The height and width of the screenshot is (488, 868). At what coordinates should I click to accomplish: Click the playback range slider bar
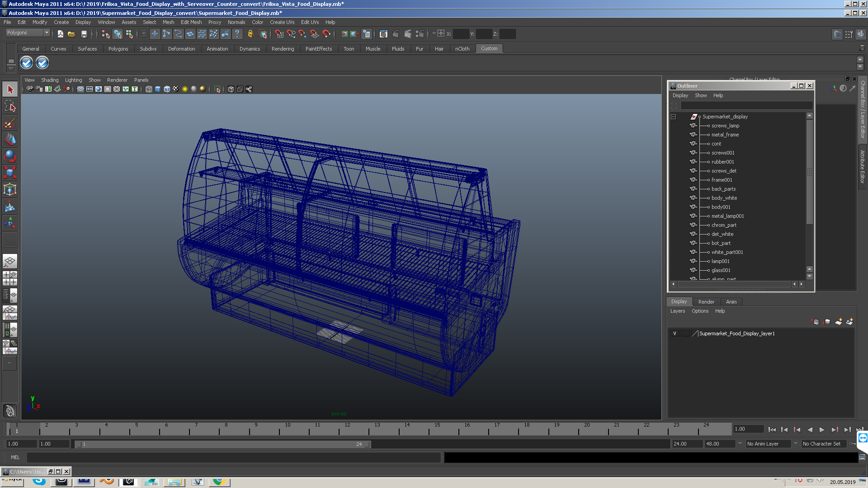pos(222,444)
